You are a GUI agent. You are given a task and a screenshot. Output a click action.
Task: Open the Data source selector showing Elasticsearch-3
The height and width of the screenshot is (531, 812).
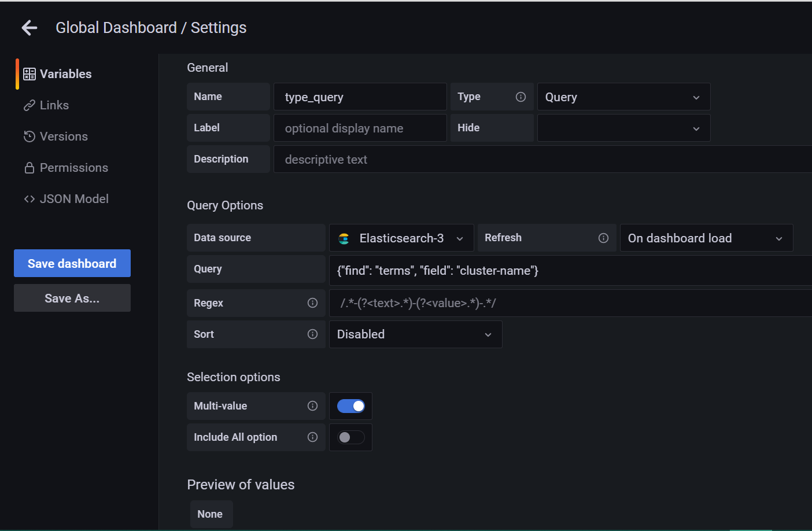(401, 238)
